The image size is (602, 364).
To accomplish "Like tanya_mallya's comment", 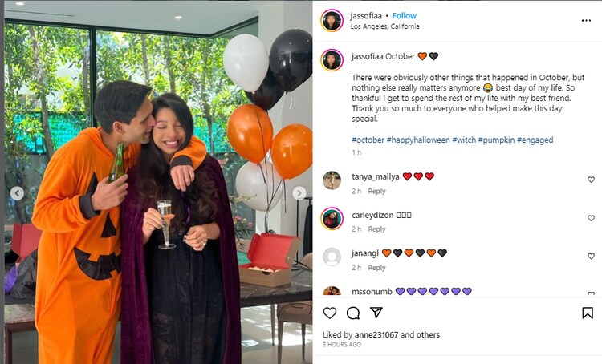I will tap(592, 180).
